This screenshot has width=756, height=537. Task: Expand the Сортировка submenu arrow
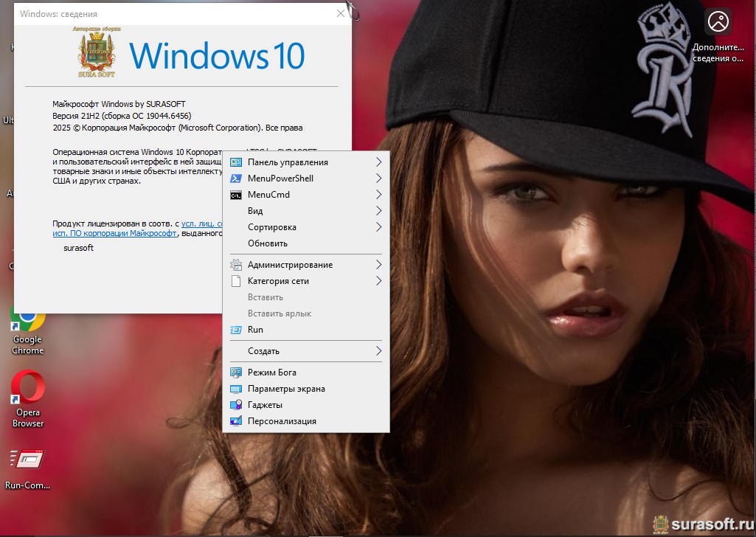(x=378, y=227)
